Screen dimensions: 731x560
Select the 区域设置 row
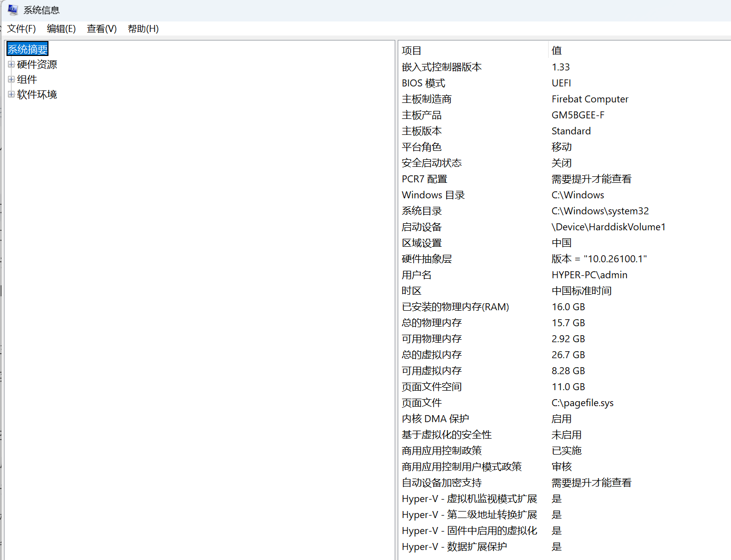tap(565, 243)
